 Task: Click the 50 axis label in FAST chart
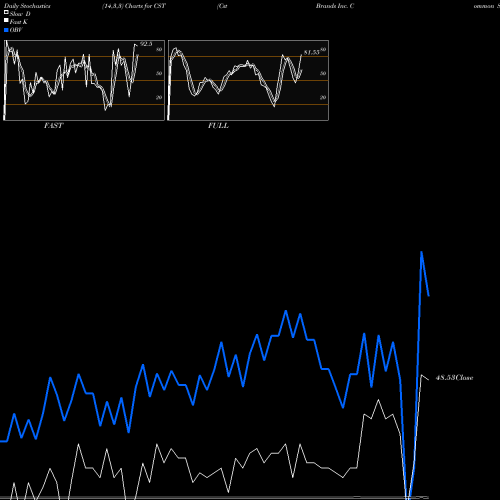tap(159, 73)
